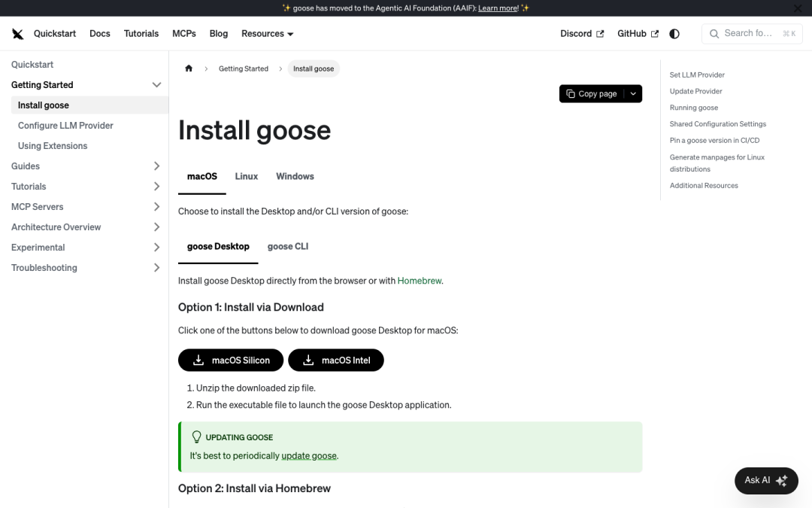
Task: Switch to the Windows tab
Action: [295, 176]
